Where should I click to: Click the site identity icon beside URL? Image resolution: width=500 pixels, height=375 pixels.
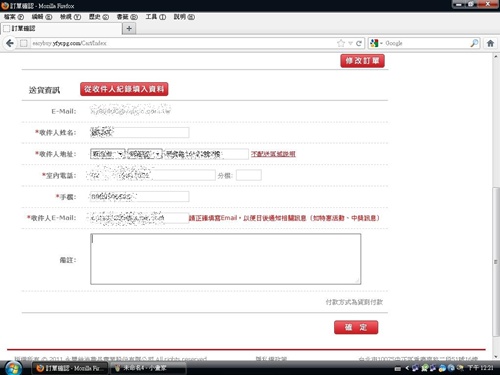pyautogui.click(x=24, y=43)
